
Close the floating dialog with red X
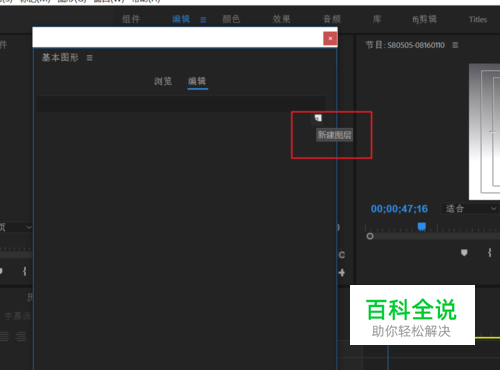tap(330, 38)
